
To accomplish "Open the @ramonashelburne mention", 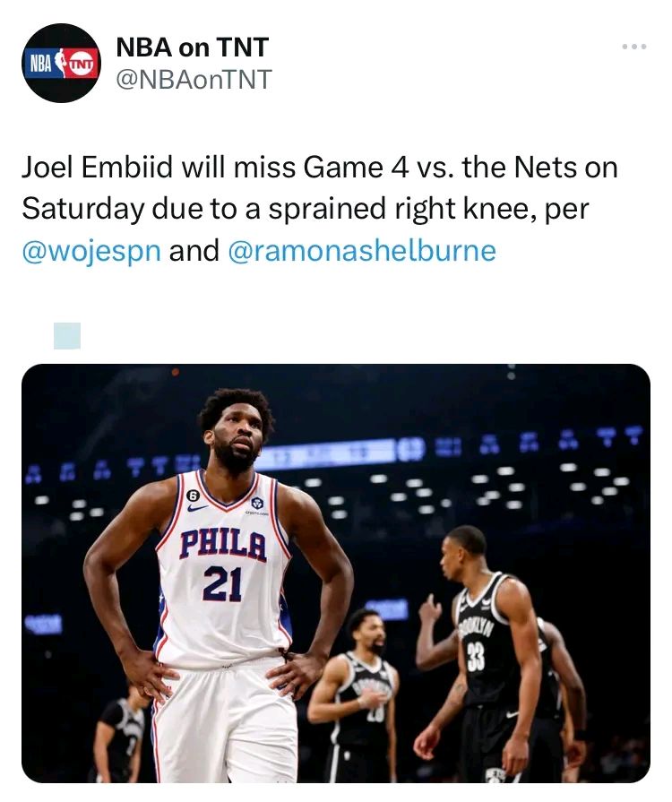I will pyautogui.click(x=362, y=250).
